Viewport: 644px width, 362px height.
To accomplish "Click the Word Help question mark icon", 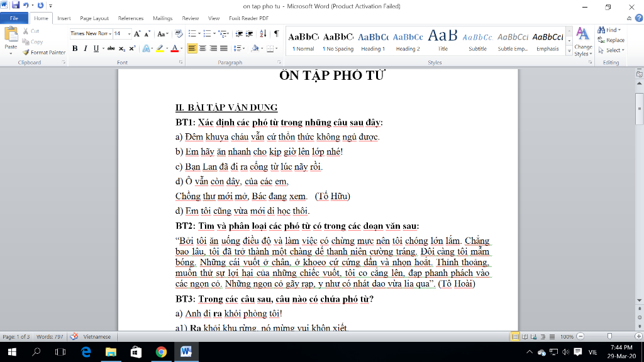I will (x=639, y=18).
